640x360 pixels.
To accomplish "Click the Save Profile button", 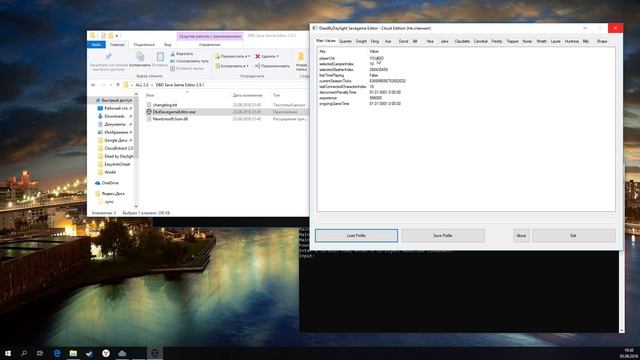I will (x=443, y=236).
